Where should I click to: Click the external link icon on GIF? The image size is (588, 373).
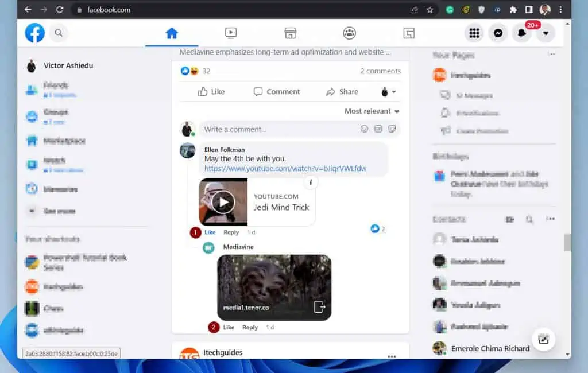pos(319,307)
